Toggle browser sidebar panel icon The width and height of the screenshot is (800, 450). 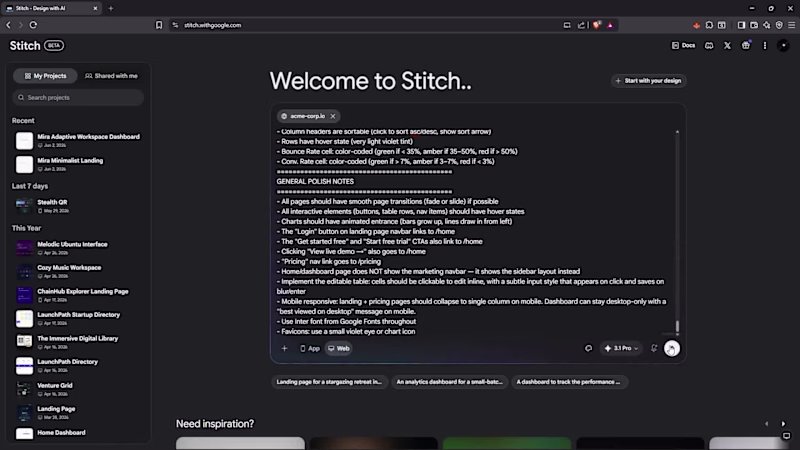(x=741, y=25)
